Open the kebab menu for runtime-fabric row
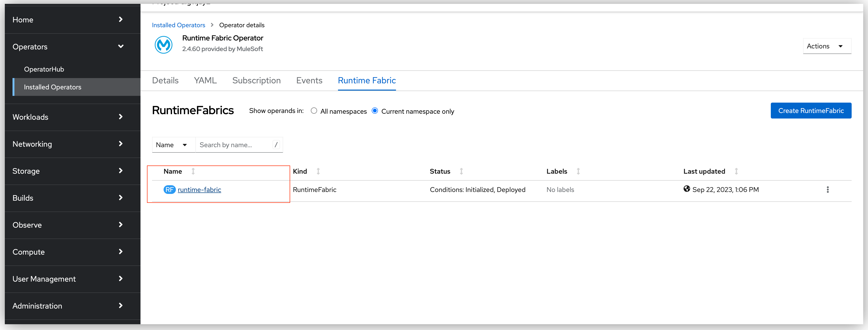Image resolution: width=868 pixels, height=330 pixels. point(828,190)
